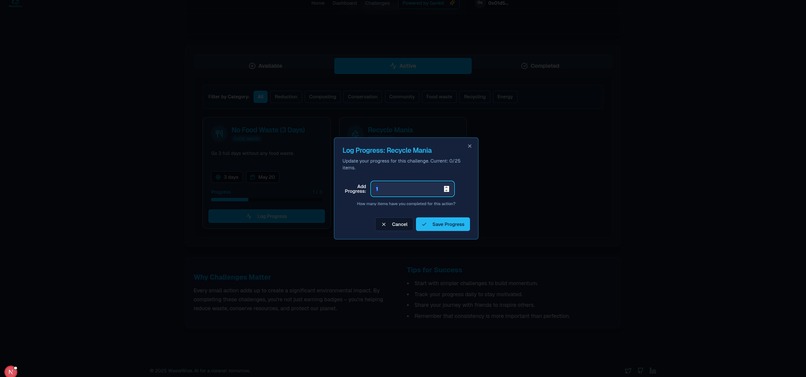Close the Log Progress dialog with X
806x377 pixels.
tap(469, 146)
